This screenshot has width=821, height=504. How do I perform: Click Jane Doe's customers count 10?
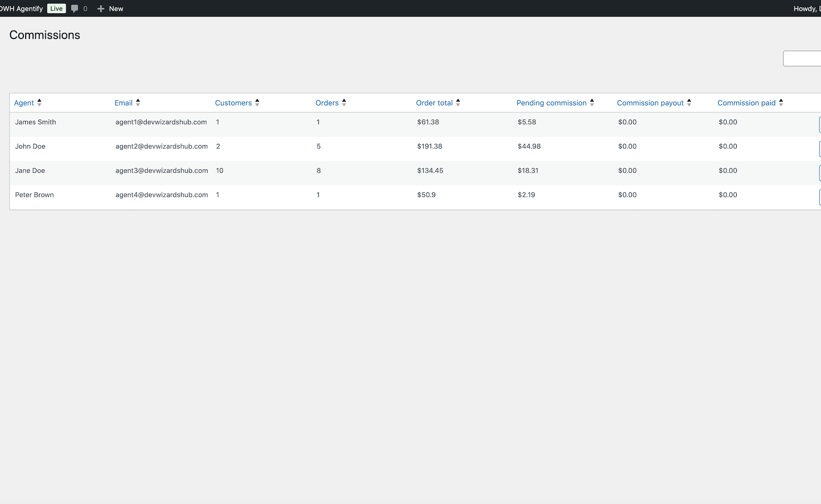coord(219,171)
